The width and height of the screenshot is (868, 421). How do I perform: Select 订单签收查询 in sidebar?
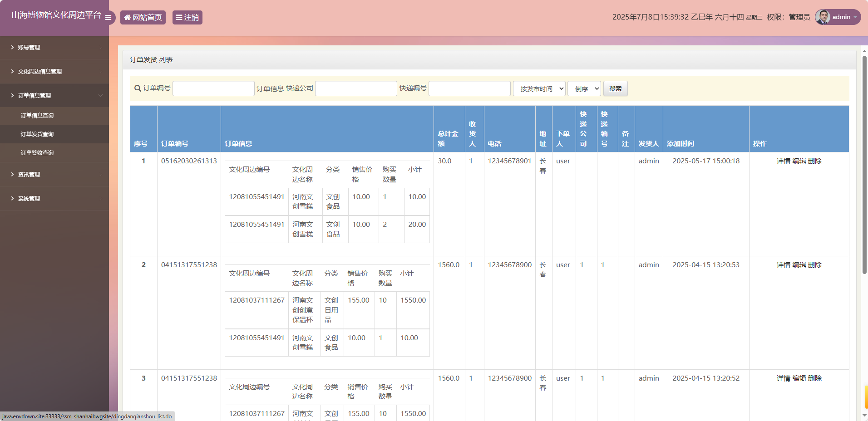37,153
